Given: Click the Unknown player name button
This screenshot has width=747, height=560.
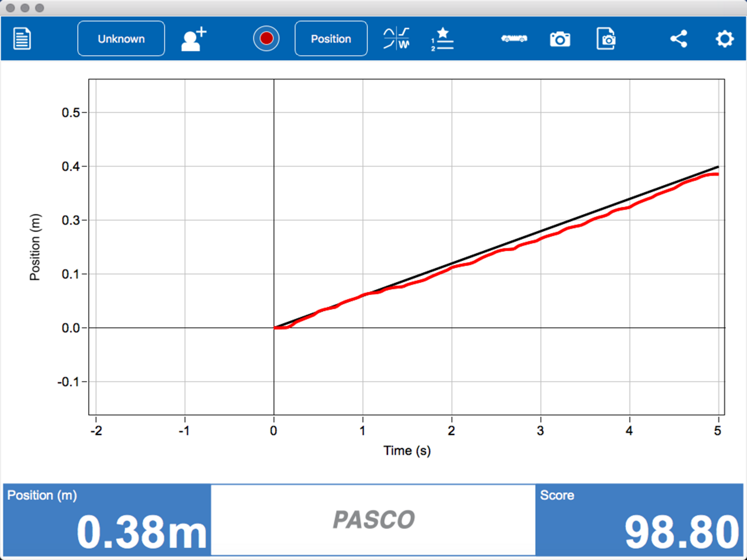Looking at the screenshot, I should 121,39.
